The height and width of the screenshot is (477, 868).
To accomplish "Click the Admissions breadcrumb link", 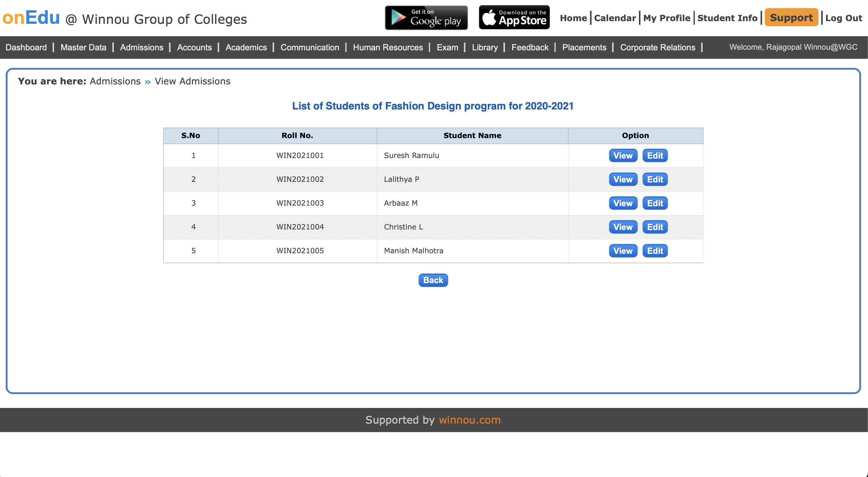I will pos(115,81).
